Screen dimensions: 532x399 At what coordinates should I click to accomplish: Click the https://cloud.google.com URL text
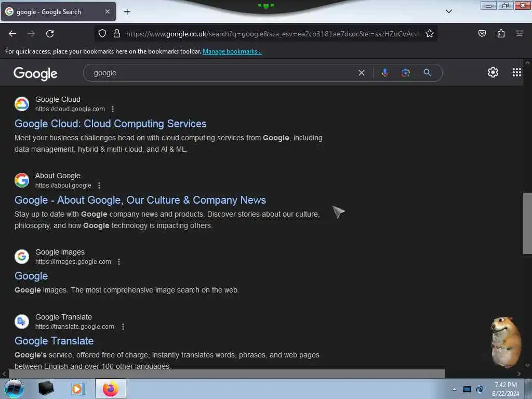tap(70, 109)
